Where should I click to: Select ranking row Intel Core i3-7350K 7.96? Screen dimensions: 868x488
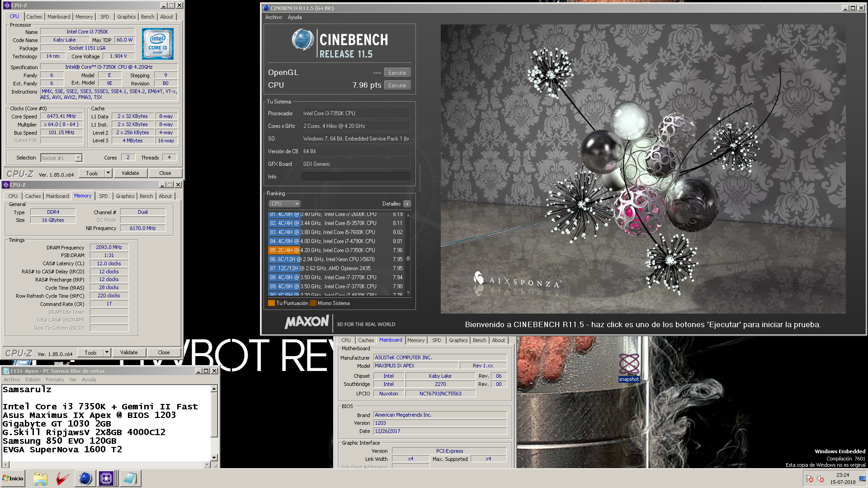[x=336, y=250]
